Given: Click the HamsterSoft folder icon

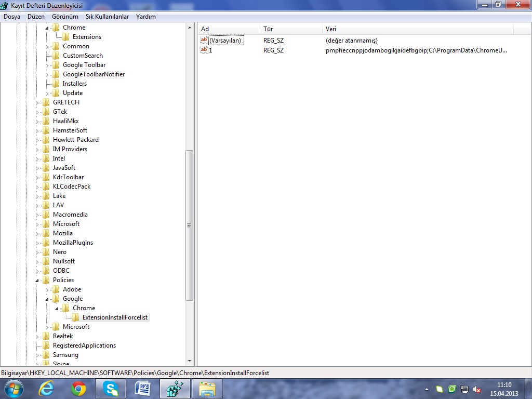Looking at the screenshot, I should click(x=46, y=130).
